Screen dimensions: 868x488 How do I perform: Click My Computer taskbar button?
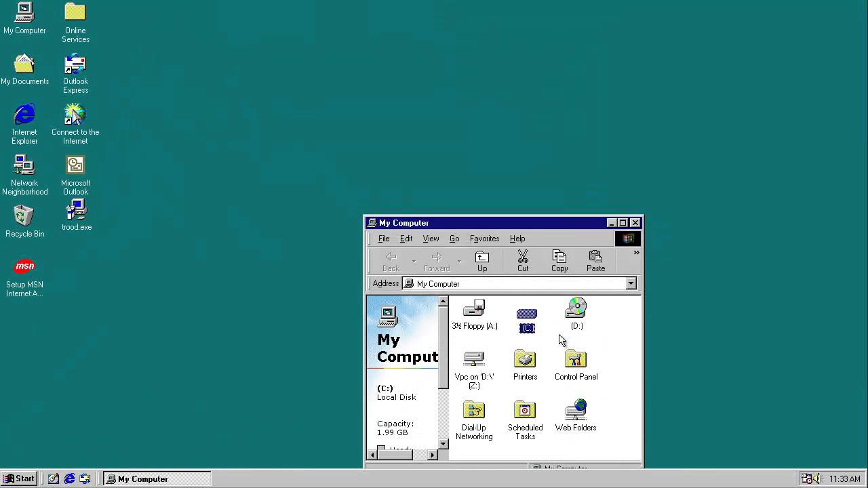pos(157,479)
